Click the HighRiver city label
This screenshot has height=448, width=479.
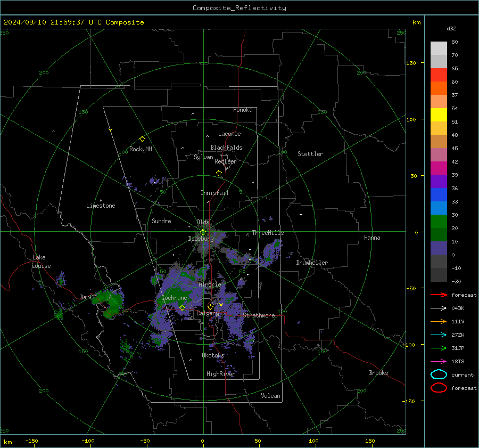220,374
